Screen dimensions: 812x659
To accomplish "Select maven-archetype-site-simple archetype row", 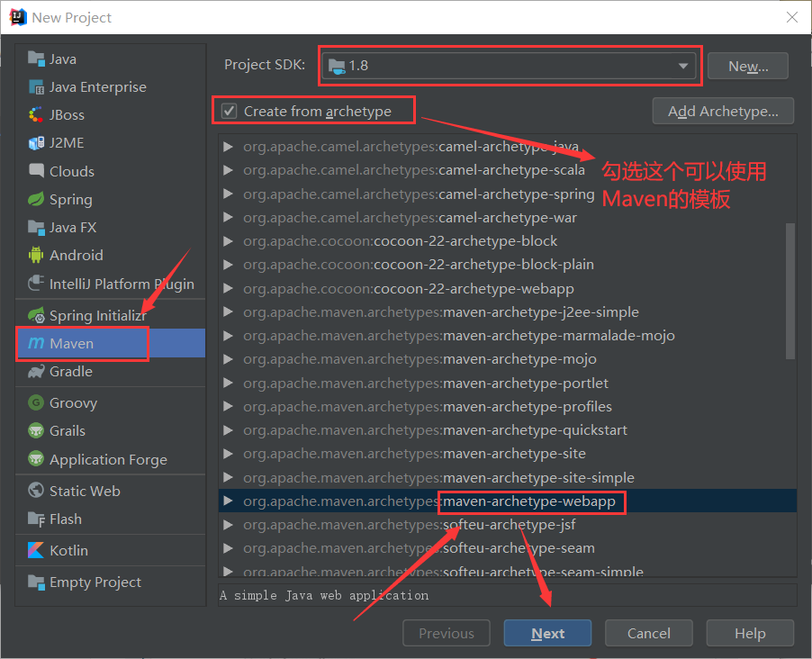I will 508,477.
